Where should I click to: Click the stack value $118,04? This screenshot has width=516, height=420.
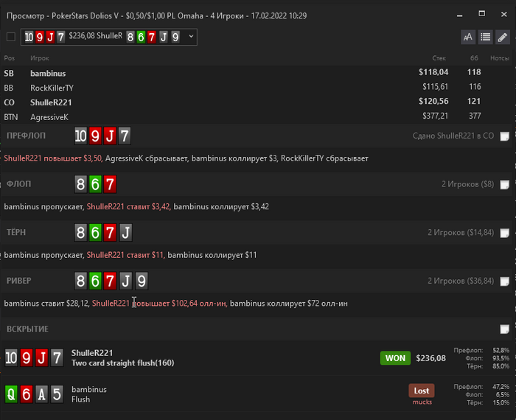pyautogui.click(x=433, y=72)
